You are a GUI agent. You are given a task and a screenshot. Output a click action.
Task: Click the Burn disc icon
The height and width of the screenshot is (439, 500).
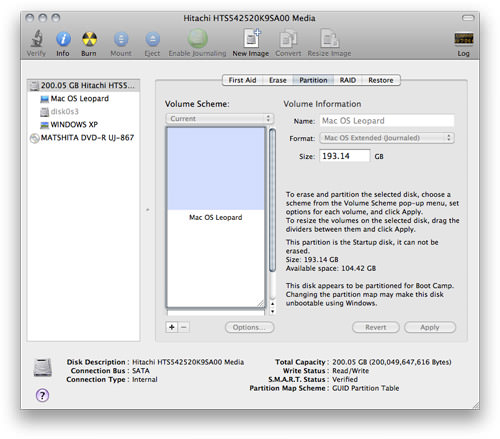89,39
